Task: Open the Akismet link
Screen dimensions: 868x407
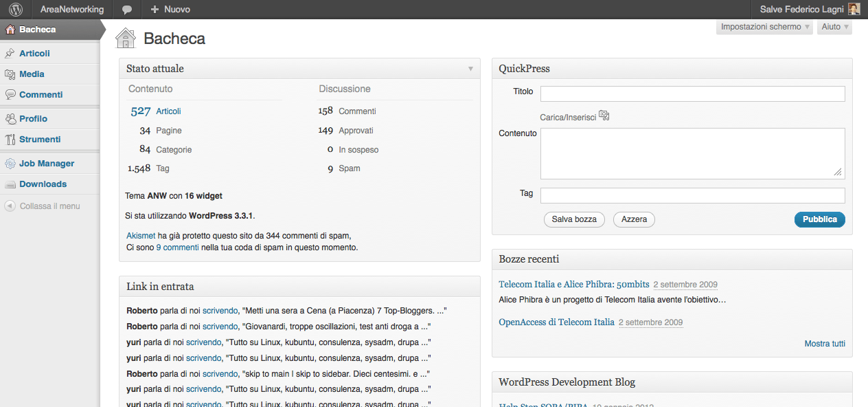Action: pyautogui.click(x=141, y=236)
